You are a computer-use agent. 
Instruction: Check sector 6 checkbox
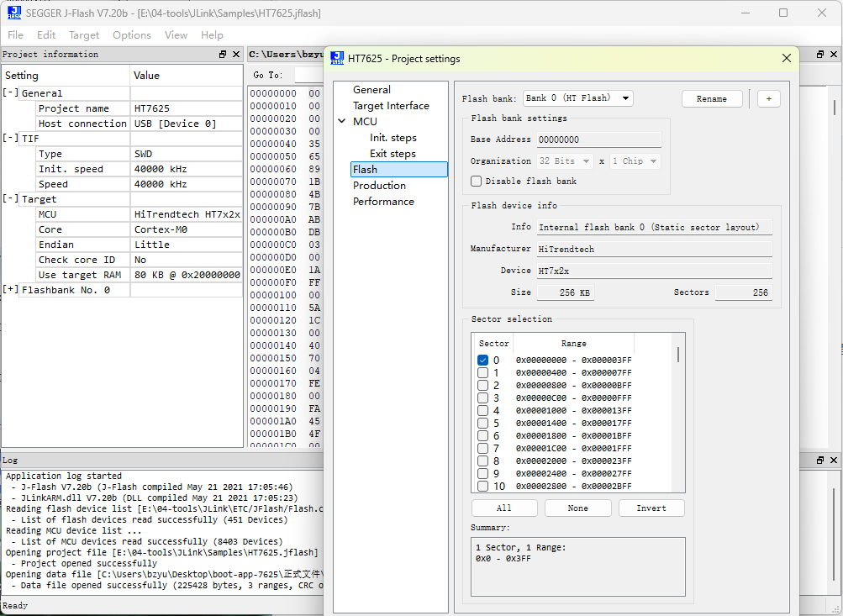pos(482,436)
